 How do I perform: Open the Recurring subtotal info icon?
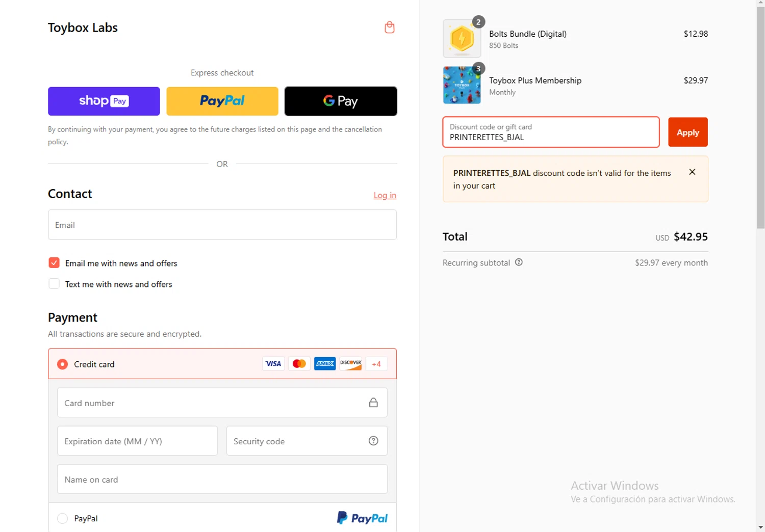[519, 262]
